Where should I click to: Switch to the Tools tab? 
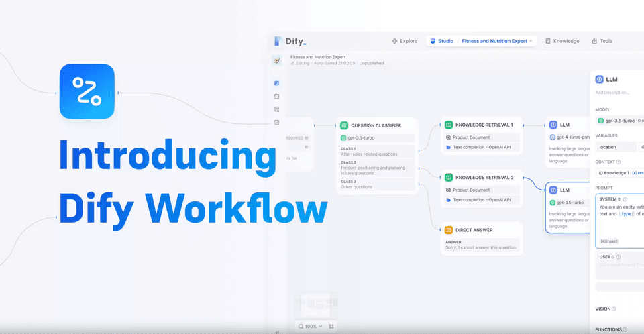tap(602, 41)
